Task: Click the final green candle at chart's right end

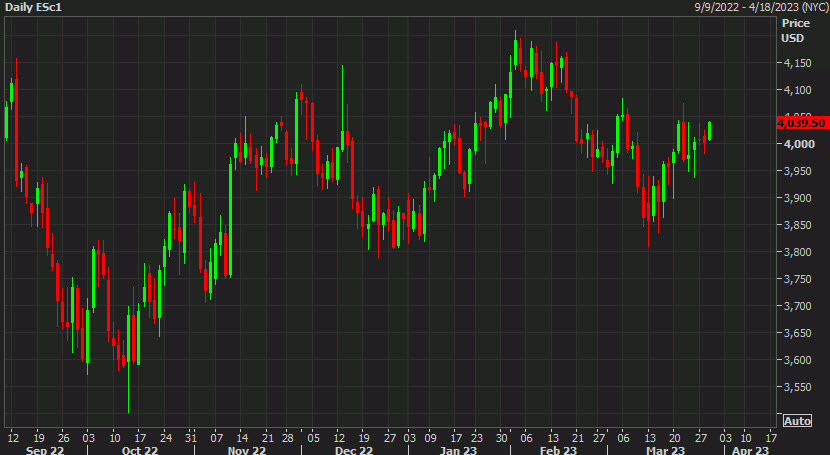Action: (x=709, y=131)
